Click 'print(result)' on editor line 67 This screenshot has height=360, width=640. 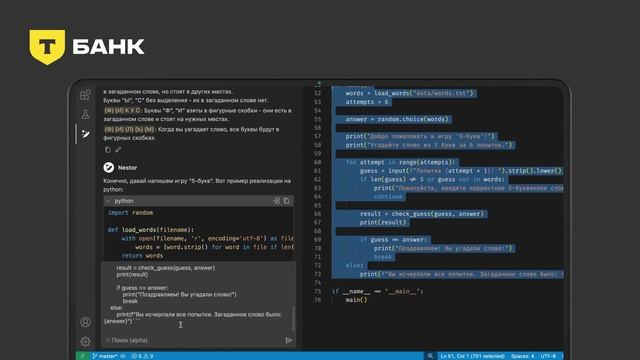coord(383,222)
